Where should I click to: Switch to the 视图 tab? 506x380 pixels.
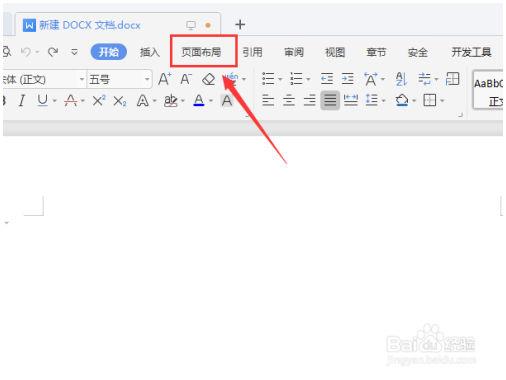(335, 52)
